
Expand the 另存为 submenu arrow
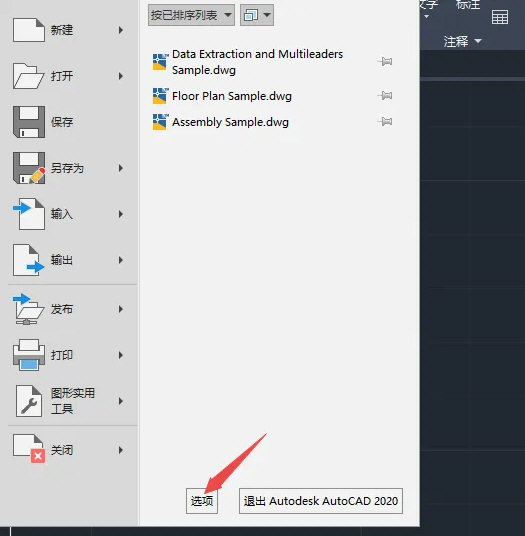tap(121, 168)
